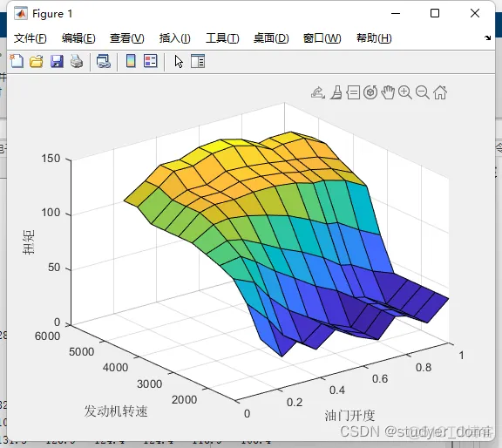The width and height of the screenshot is (502, 448).
Task: Click the 发动机转速 axis label
Action: [x=116, y=411]
